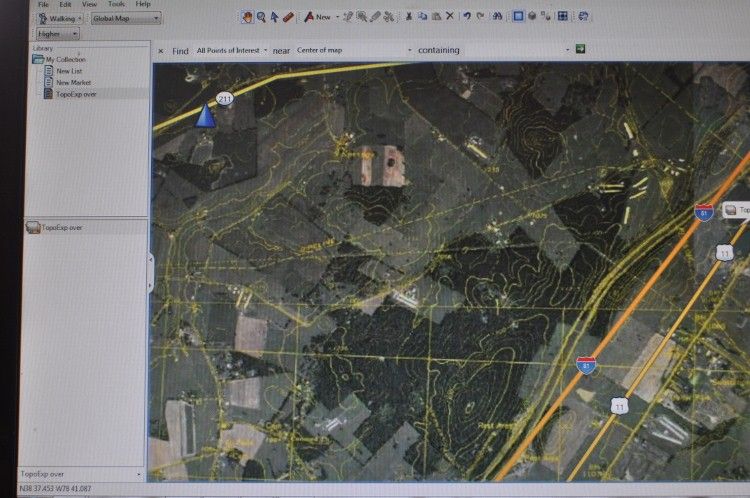Select the zoom magnifier tool
The image size is (750, 498).
click(x=261, y=17)
